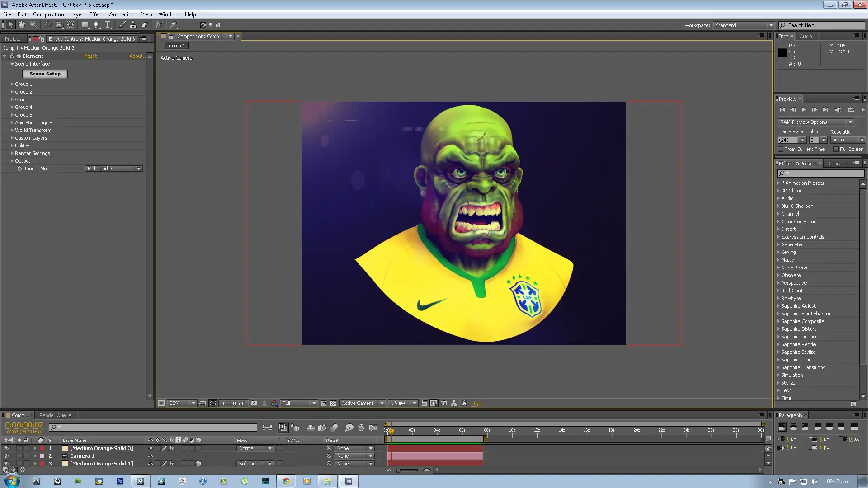
Task: Select the Pan Behind anchor tool
Action: (71, 25)
